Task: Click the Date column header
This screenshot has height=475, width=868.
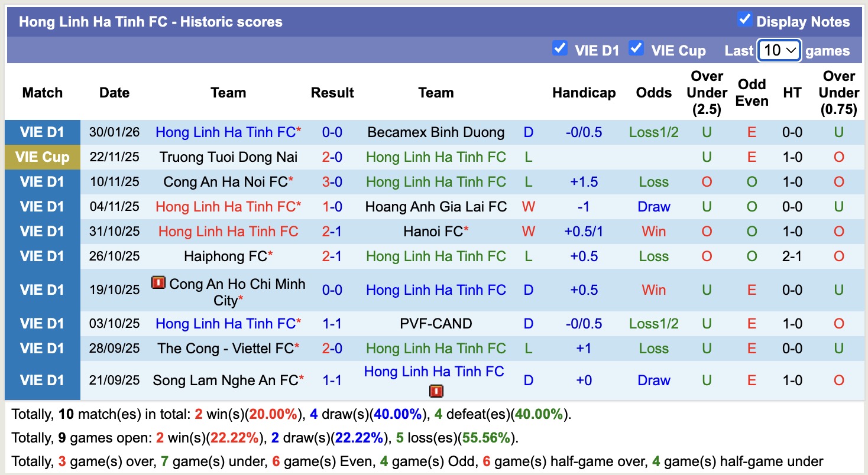Action: point(114,93)
